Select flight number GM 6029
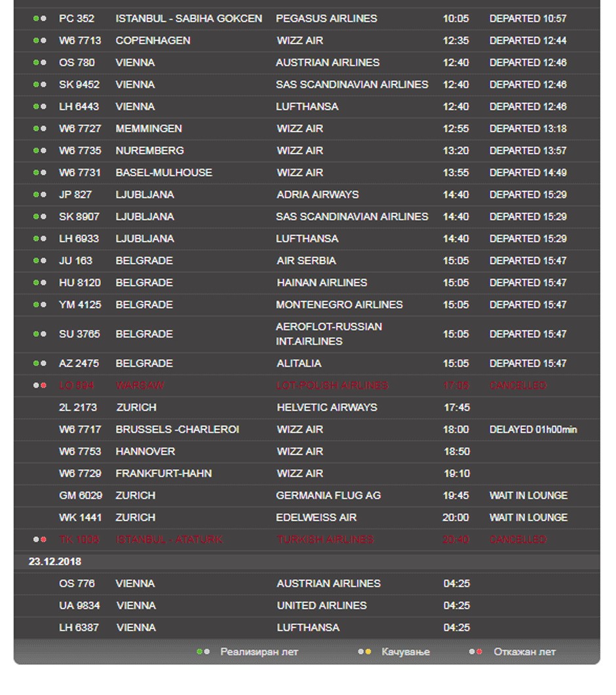Image resolution: width=616 pixels, height=695 pixels. (x=81, y=496)
